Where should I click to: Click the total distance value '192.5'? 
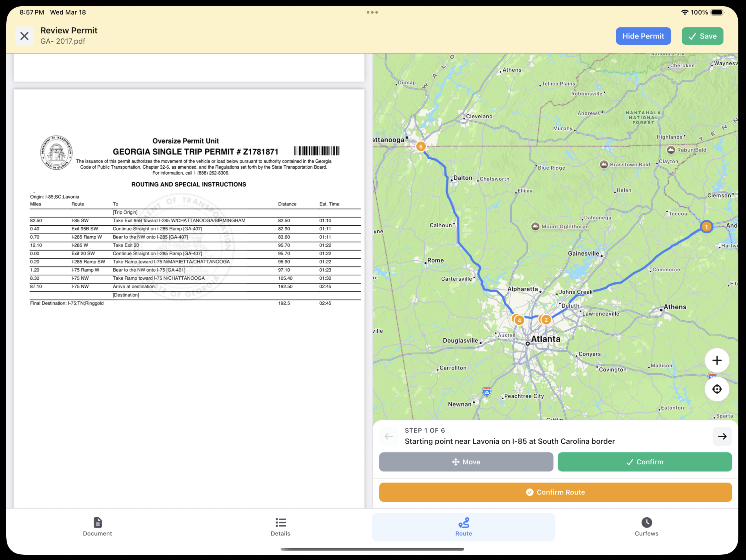(x=284, y=303)
